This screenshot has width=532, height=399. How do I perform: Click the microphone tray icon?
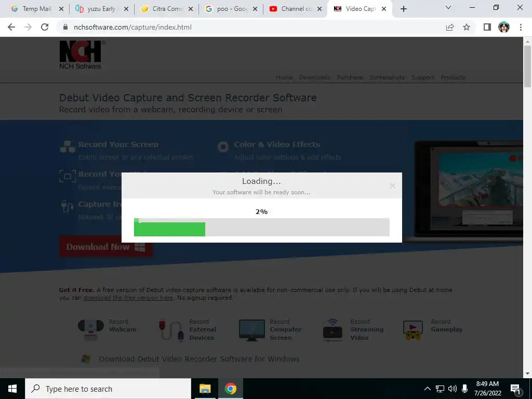[x=465, y=389]
